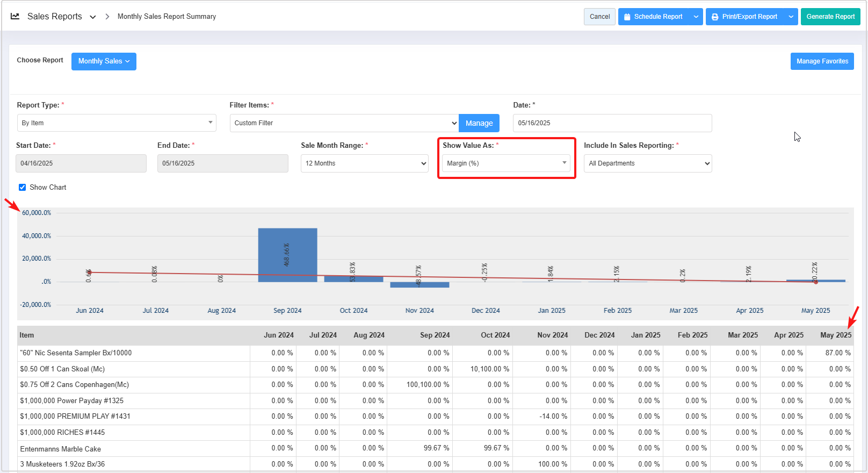868x473 pixels.
Task: Click the Cancel button
Action: pyautogui.click(x=599, y=17)
